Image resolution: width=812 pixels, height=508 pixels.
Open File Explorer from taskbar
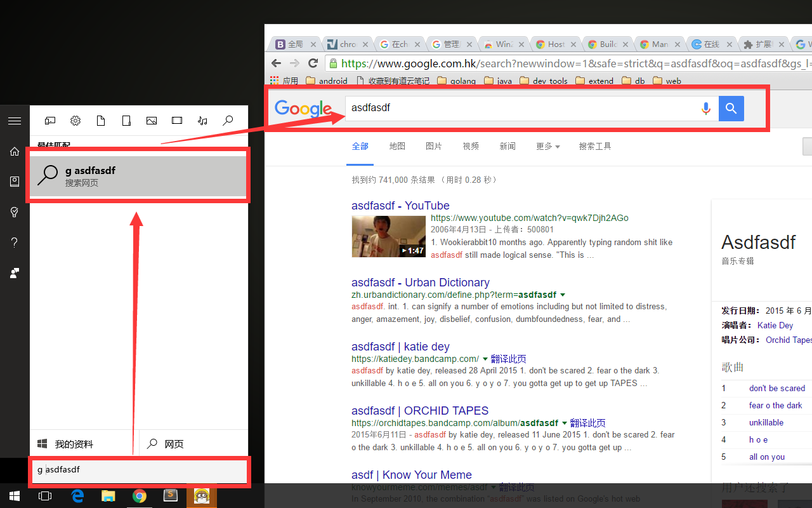[x=108, y=496]
